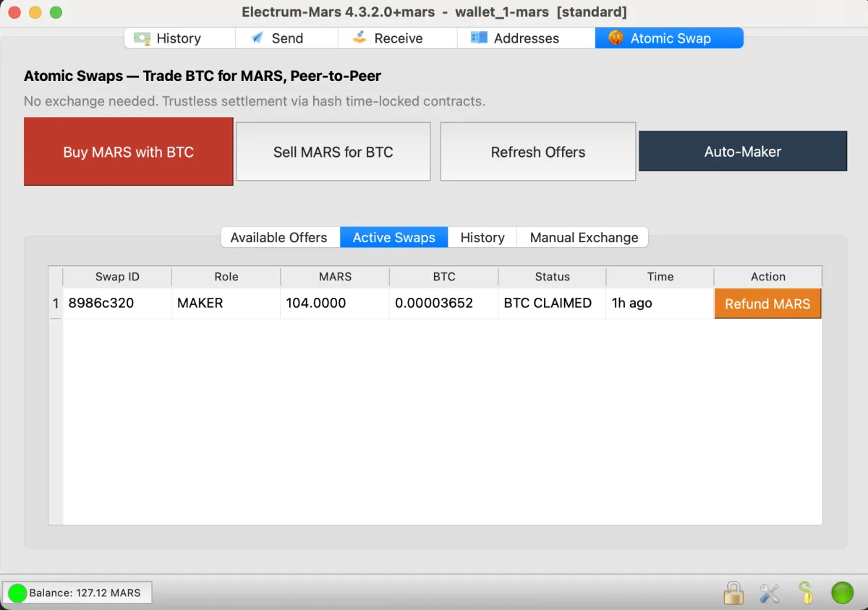Screen dimensions: 868x610
Task: Click the preferences tools icon
Action: 769,593
